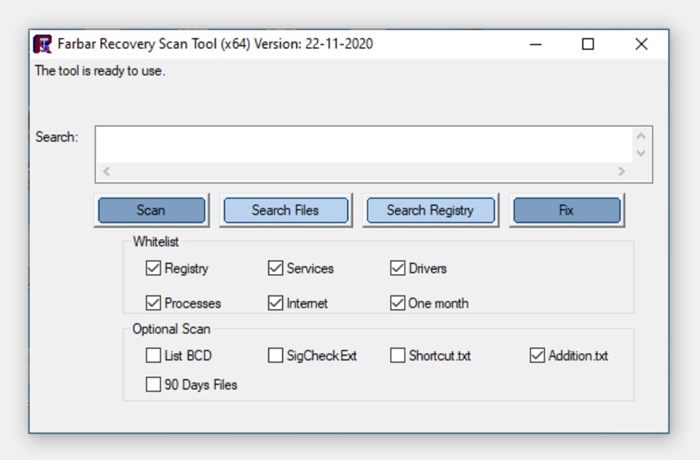Click inside the Search text box
The height and width of the screenshot is (460, 700).
click(x=364, y=145)
